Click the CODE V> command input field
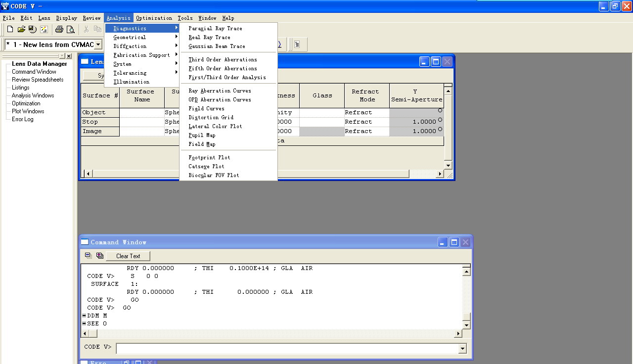The height and width of the screenshot is (364, 633). click(x=287, y=349)
